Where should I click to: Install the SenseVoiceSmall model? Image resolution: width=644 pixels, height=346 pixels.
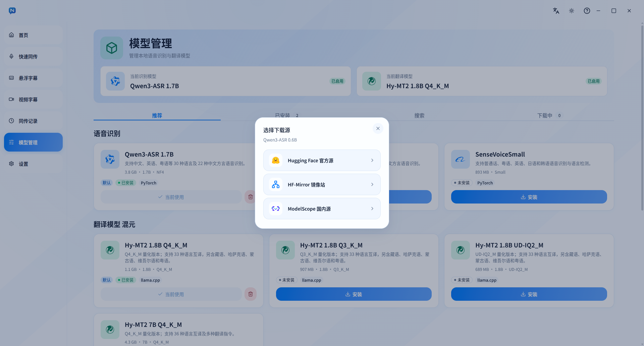[529, 197]
